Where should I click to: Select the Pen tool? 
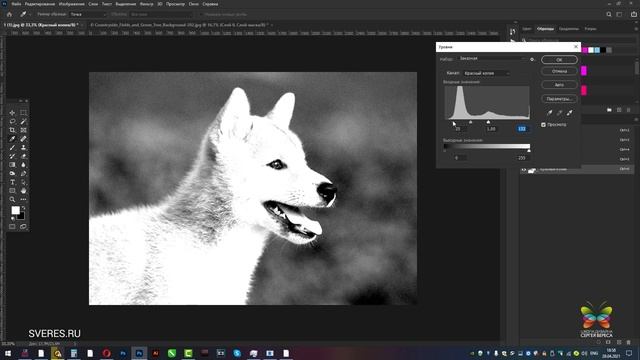23,173
